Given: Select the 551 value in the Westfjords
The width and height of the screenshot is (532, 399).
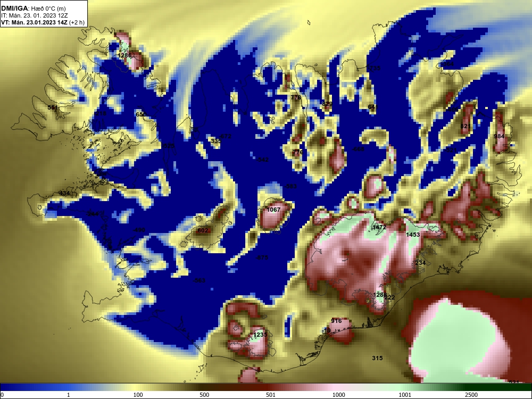Looking at the screenshot, I should pos(53,107).
